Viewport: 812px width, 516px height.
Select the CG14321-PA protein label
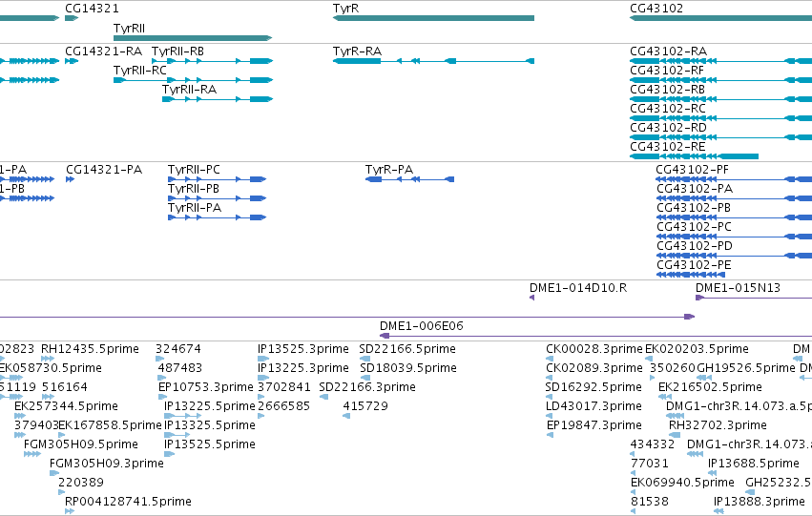coord(104,170)
